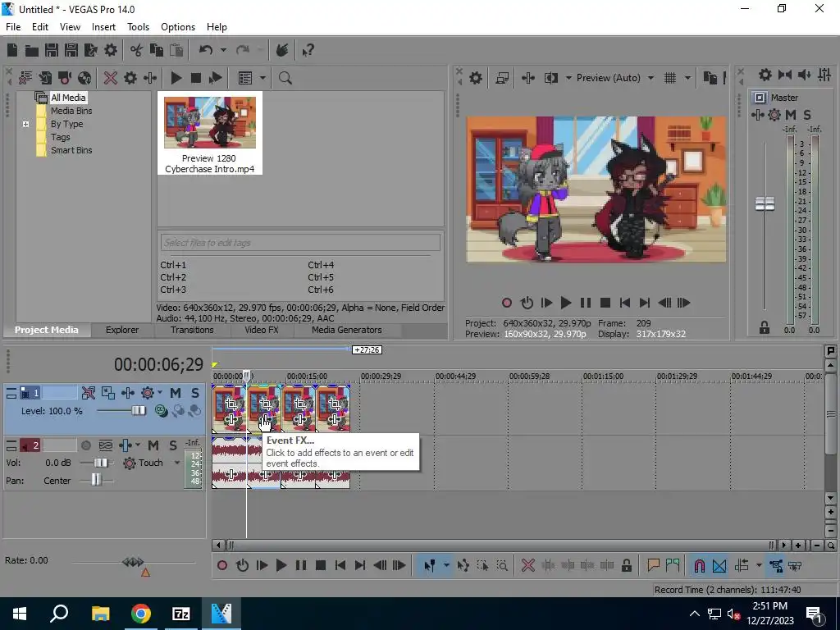
Task: Open Master bus audio properties gear
Action: pos(765,75)
